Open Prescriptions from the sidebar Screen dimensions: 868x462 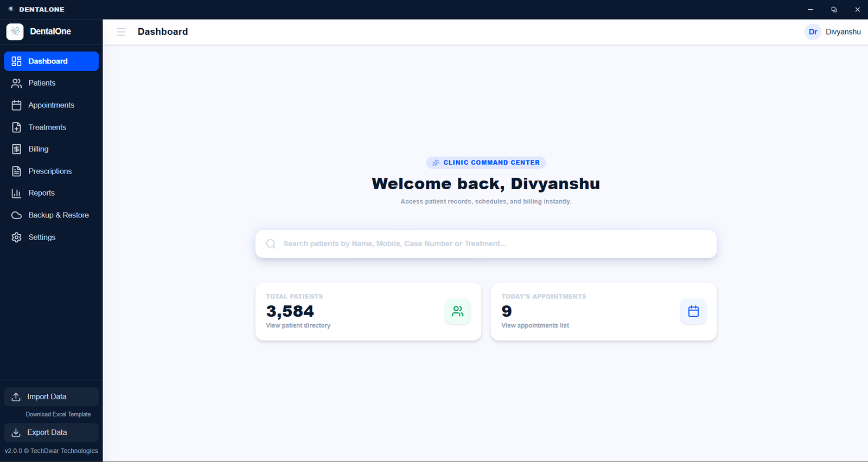click(x=52, y=171)
